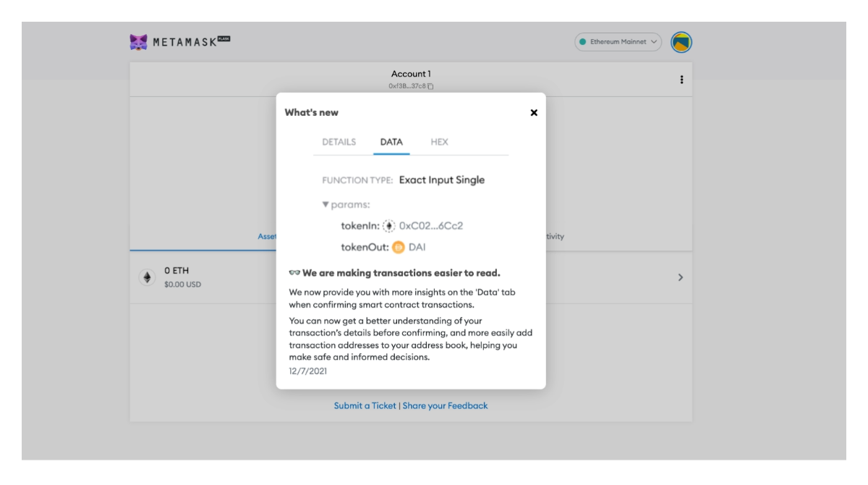This screenshot has height=485, width=868.
Task: Click the Submit a Ticket link
Action: tap(365, 406)
